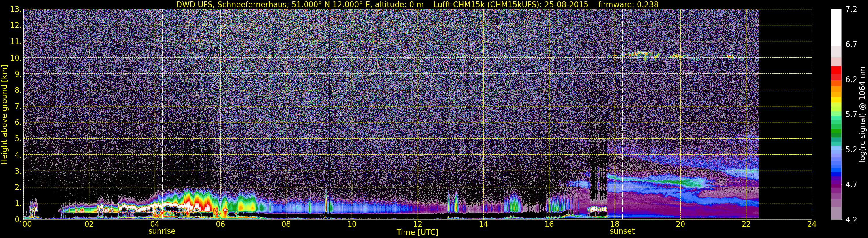
Task: Click the 4.2 colorbar tick label
Action: (851, 220)
